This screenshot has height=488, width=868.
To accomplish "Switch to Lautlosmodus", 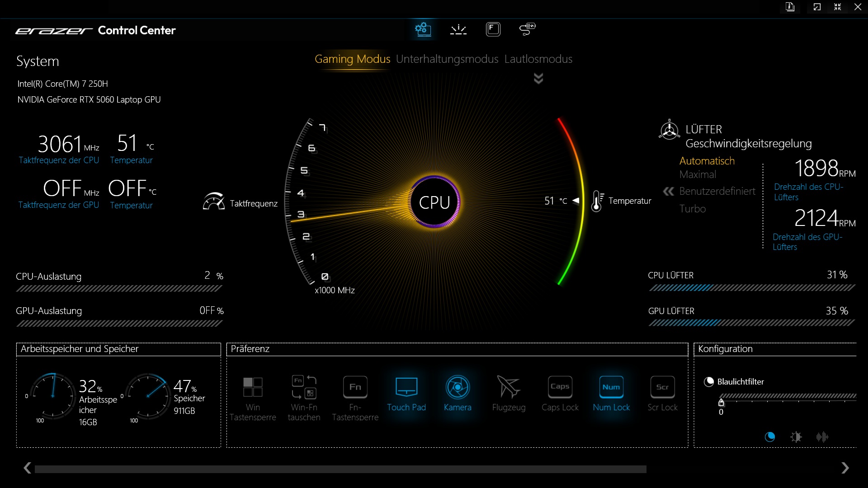I will point(538,59).
